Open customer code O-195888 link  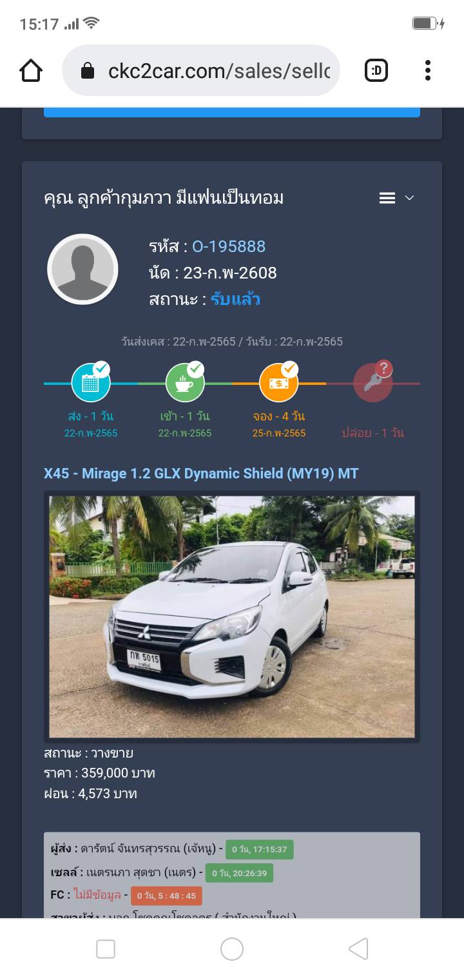(x=229, y=246)
